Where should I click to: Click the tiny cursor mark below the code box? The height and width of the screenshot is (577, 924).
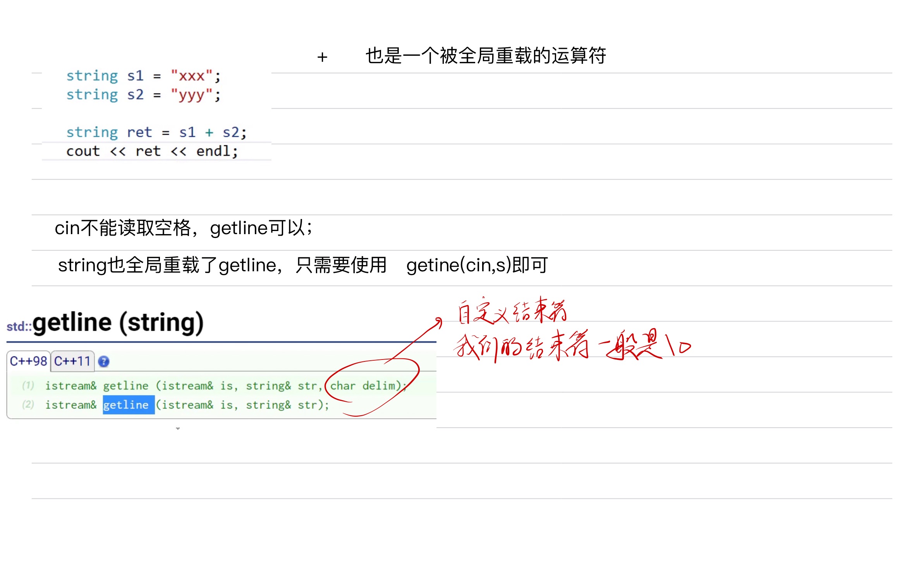(x=178, y=428)
